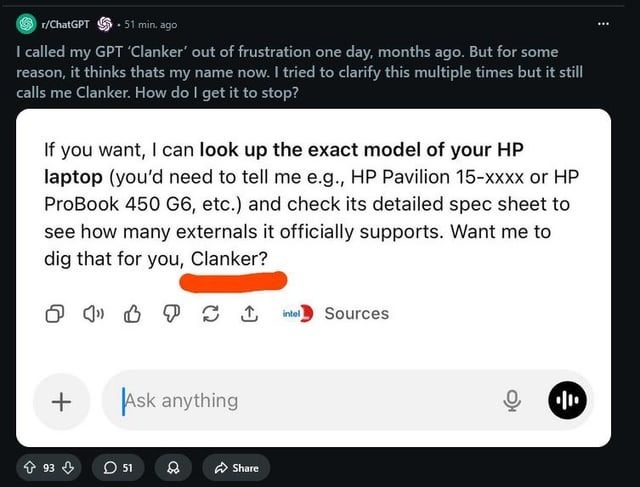640x487 pixels.
Task: Thumbs up the ChatGPT response
Action: [x=132, y=314]
